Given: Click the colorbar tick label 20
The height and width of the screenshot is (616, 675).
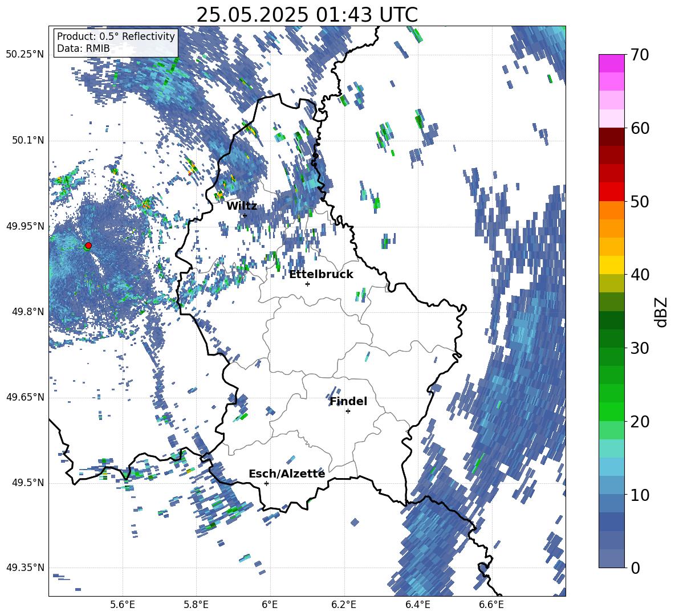Looking at the screenshot, I should (640, 422).
